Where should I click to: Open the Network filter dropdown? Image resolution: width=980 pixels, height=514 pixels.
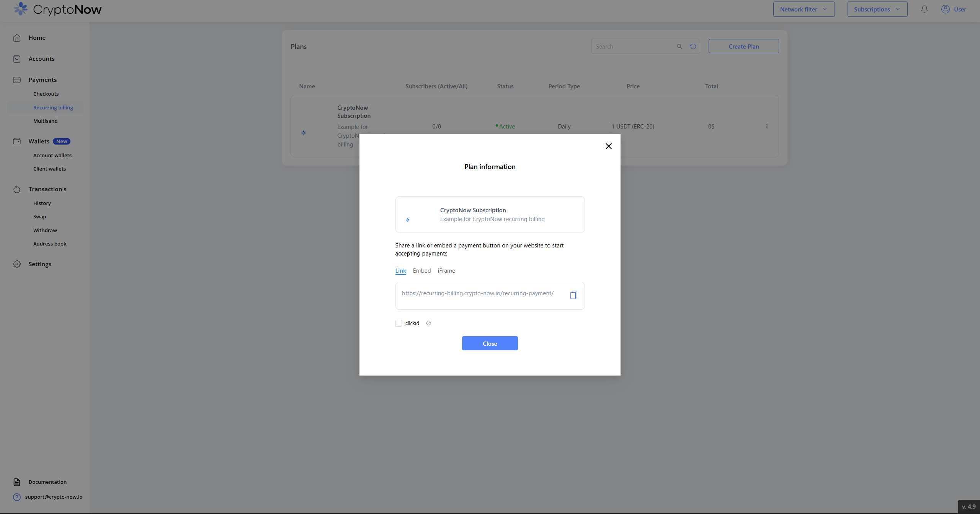click(x=804, y=9)
